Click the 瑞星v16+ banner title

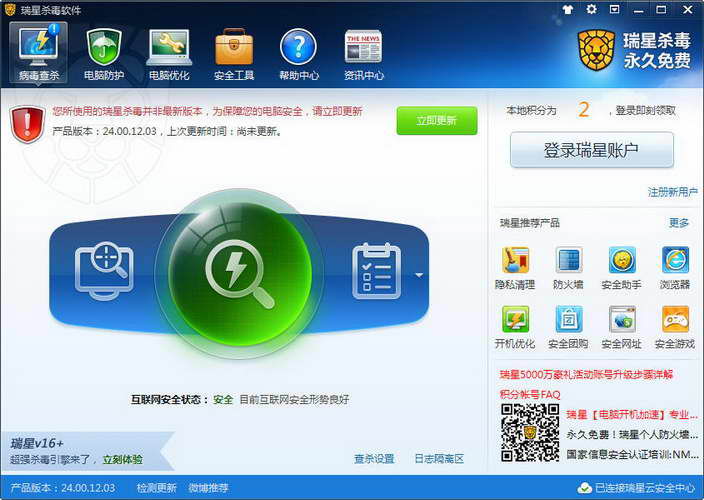(37, 443)
